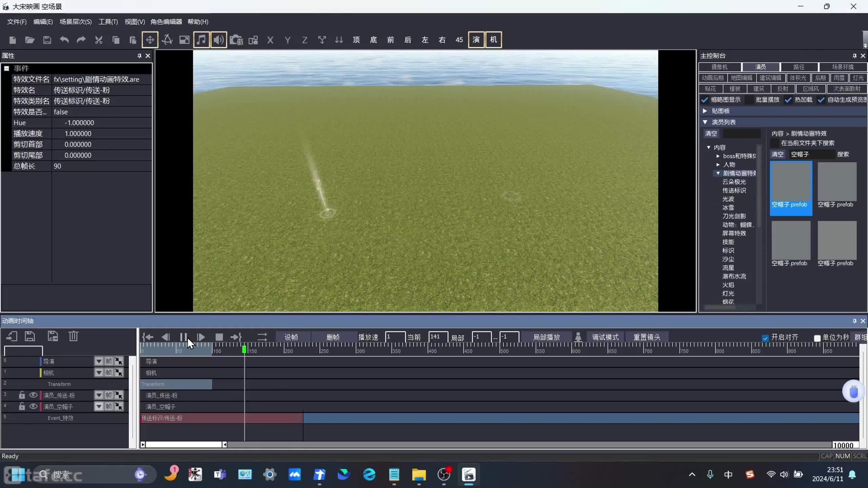
Task: Expand the boss和特殊 tree node
Action: tap(718, 156)
